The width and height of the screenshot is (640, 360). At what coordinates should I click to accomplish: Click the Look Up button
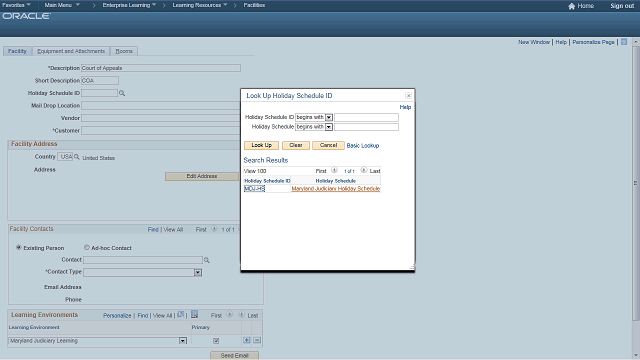261,145
